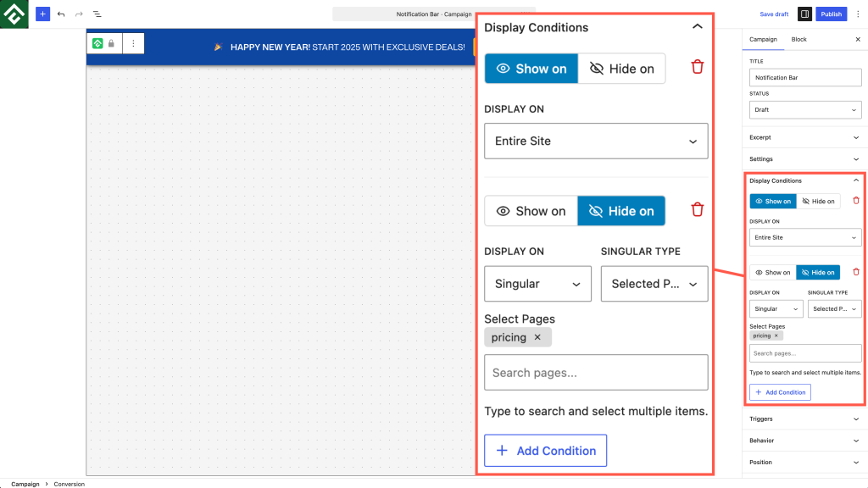
Task: Close the right settings sidebar
Action: pyautogui.click(x=858, y=39)
